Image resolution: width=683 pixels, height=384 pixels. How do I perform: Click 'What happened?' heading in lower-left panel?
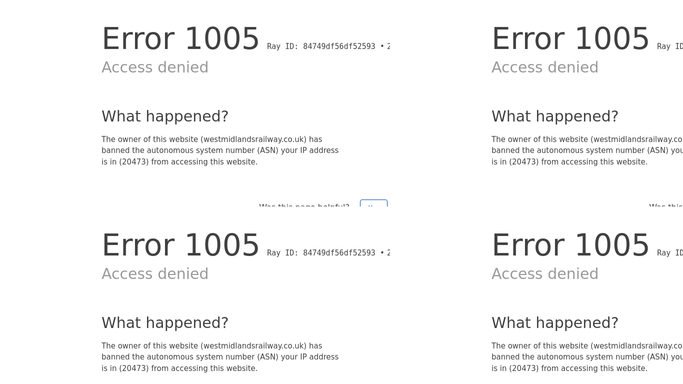(165, 323)
